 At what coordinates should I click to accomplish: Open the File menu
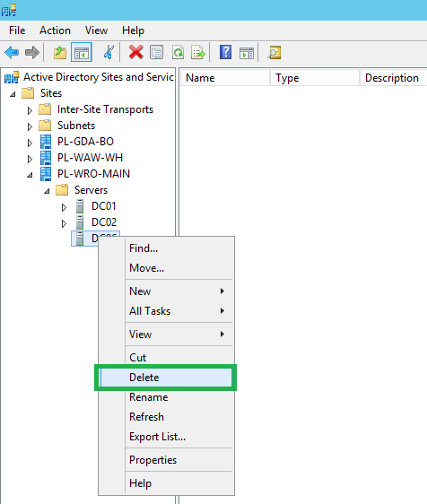click(x=17, y=30)
